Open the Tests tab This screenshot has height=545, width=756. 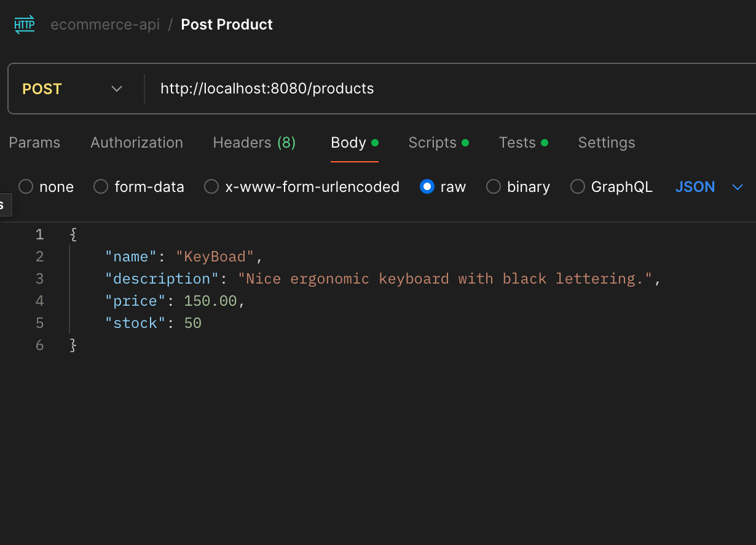[x=518, y=143]
